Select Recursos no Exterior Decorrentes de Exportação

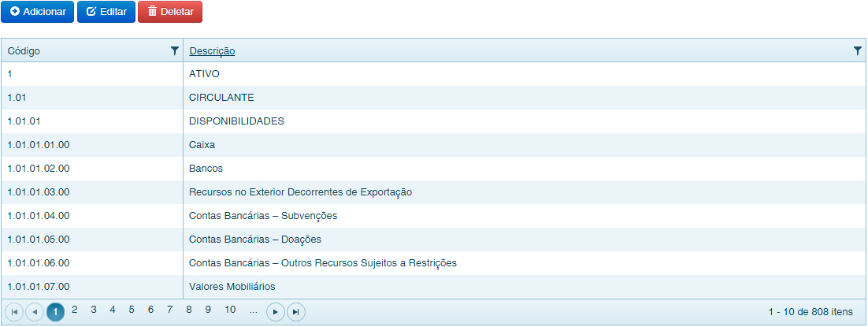point(433,192)
